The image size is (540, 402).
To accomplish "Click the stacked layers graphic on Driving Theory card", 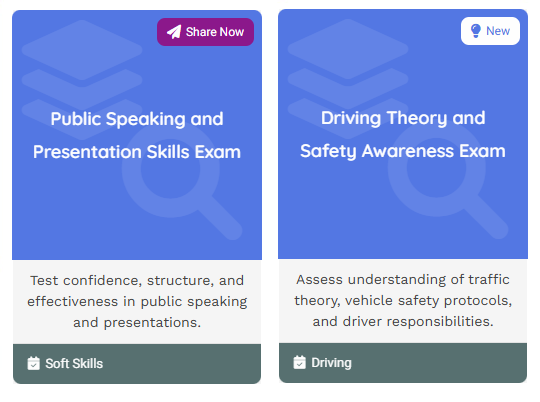I will coord(348,78).
